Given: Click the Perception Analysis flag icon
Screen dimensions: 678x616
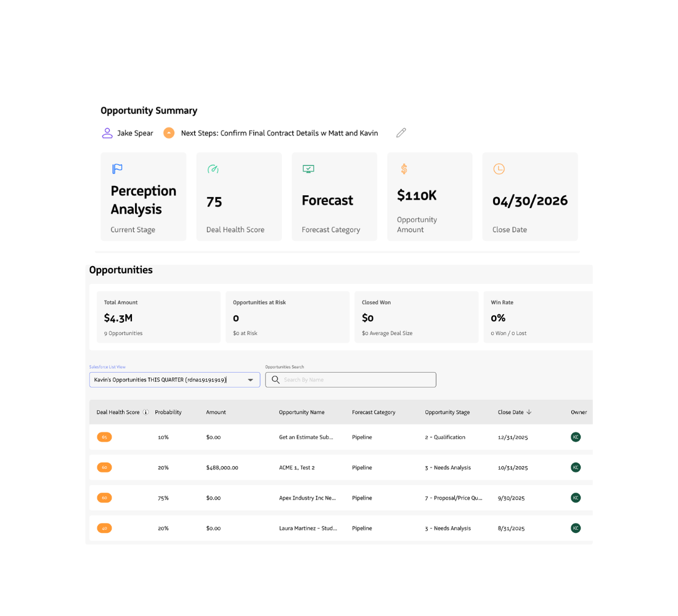Looking at the screenshot, I should 117,168.
